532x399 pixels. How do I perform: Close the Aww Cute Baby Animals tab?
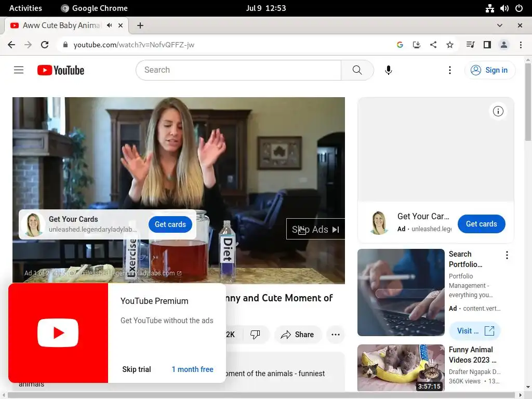[x=120, y=25]
